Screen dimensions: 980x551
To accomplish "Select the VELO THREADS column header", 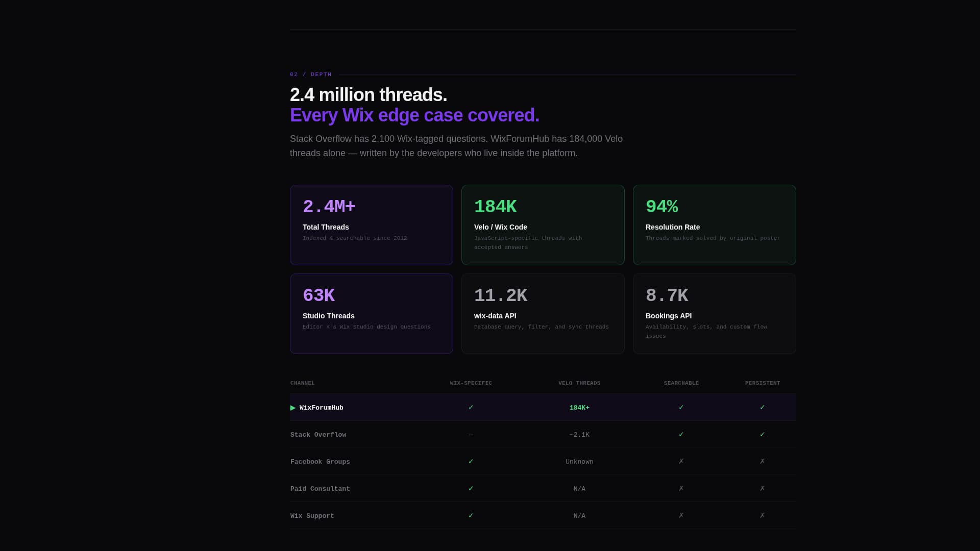I will (x=580, y=383).
